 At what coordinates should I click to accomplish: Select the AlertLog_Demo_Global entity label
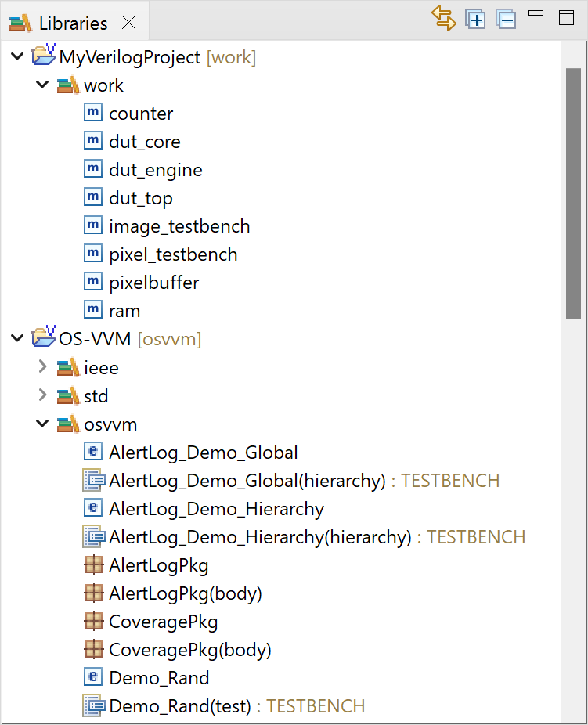(x=204, y=453)
